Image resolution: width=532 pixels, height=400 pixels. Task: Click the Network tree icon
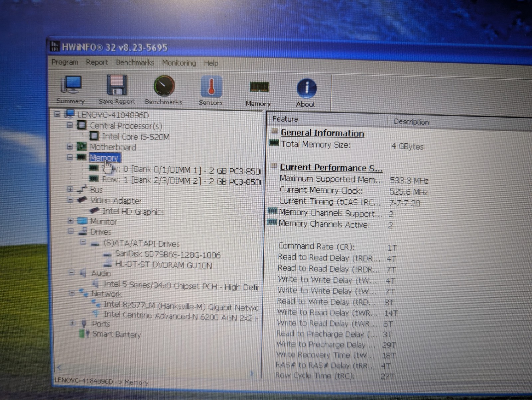click(x=83, y=293)
